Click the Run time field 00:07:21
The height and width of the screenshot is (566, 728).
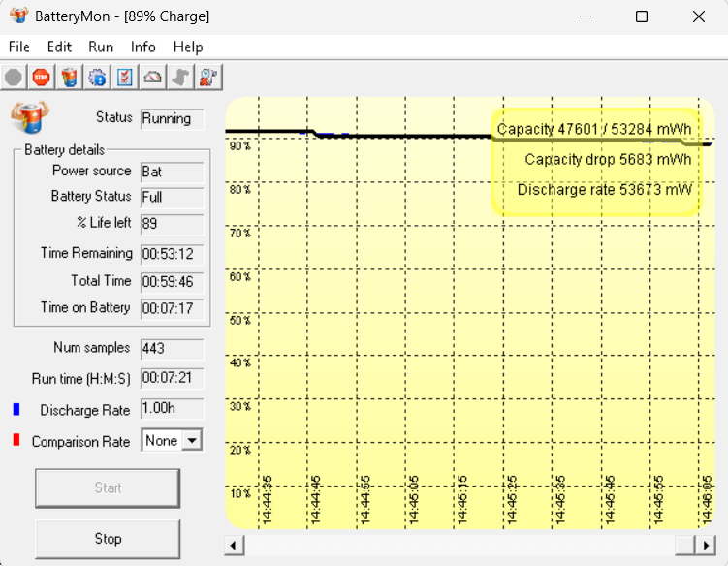[173, 378]
